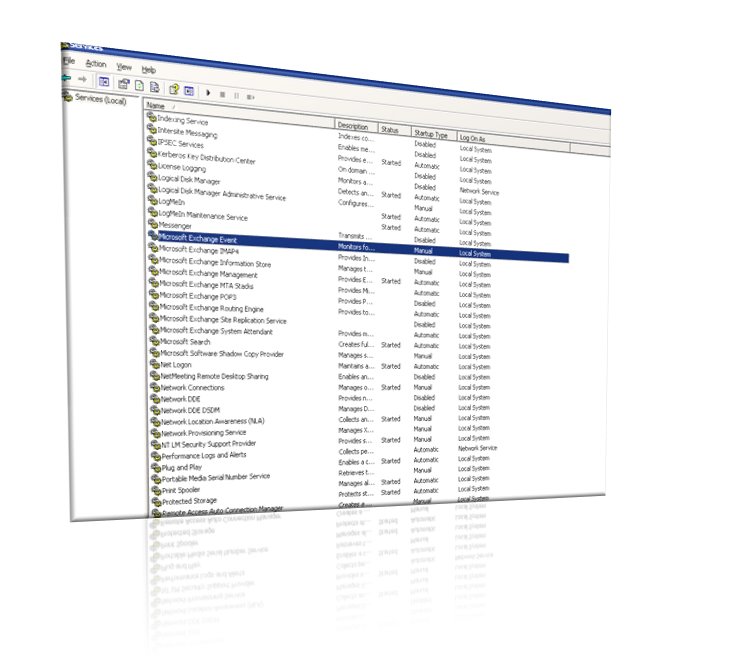Sort by the Status column header
The image size is (732, 661).
pyautogui.click(x=389, y=129)
